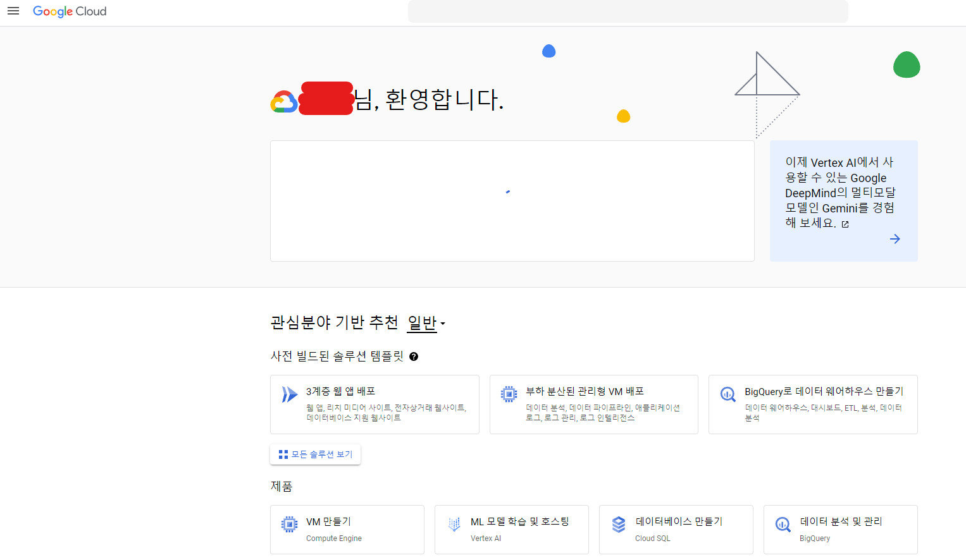This screenshot has height=560, width=966.
Task: Open the 부하 분산된 관리형 VM 배포 card
Action: click(593, 405)
